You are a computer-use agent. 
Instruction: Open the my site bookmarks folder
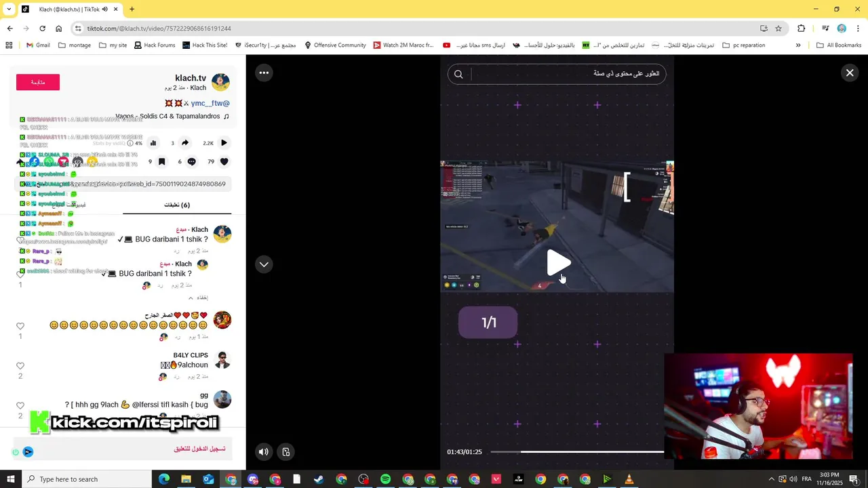click(113, 45)
